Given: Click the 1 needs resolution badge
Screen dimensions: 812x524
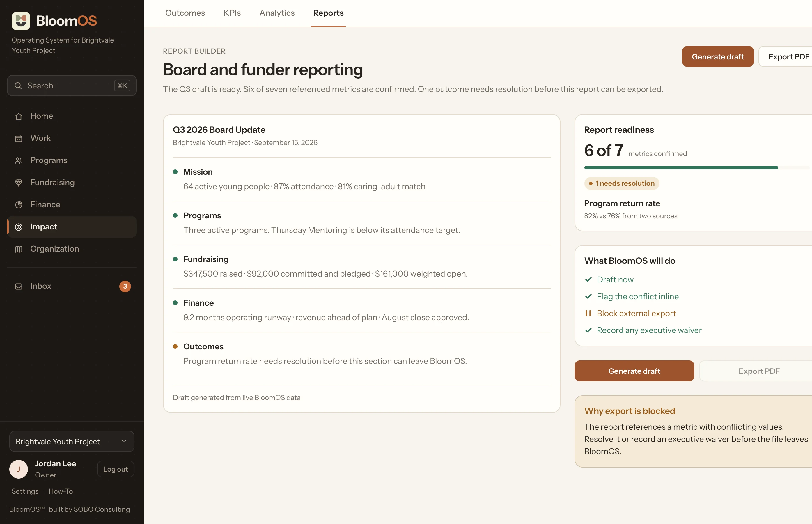Looking at the screenshot, I should coord(621,183).
